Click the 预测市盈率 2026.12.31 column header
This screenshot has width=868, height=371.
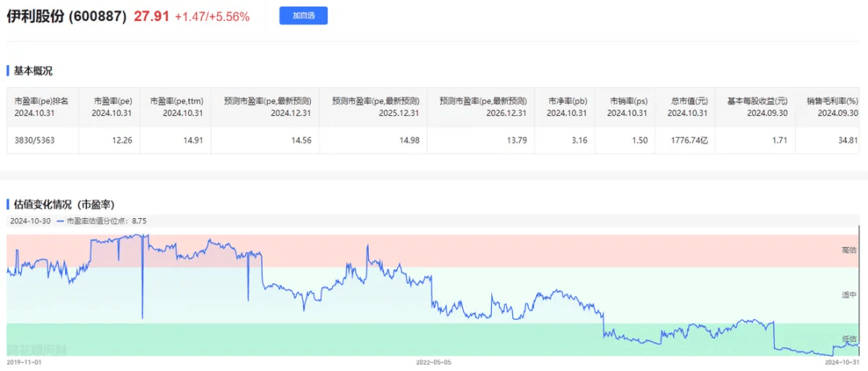pos(481,106)
